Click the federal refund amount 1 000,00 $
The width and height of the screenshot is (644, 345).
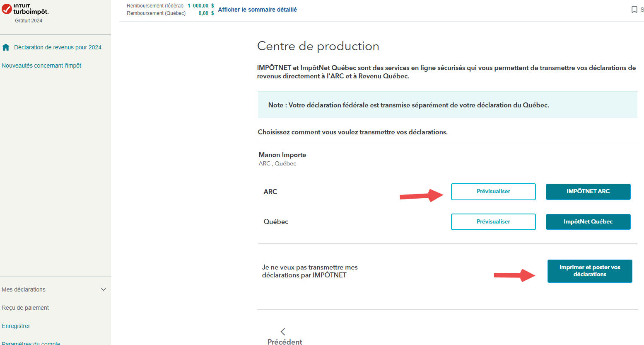201,6
